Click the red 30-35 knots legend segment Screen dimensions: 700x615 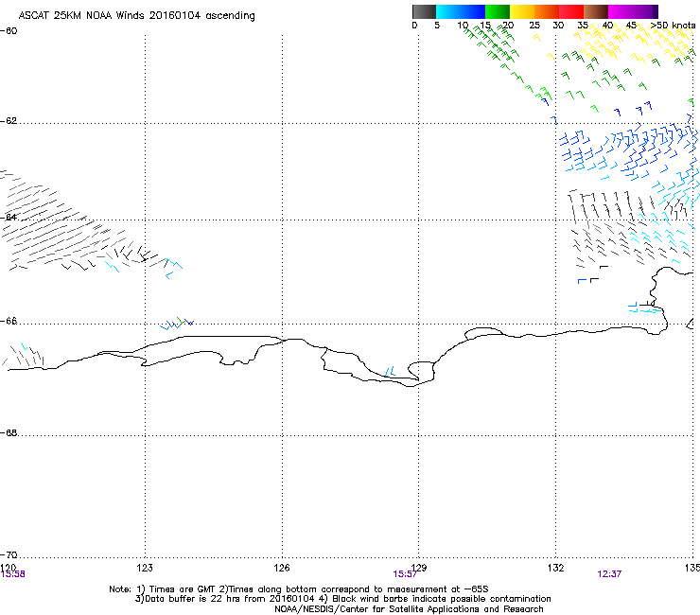coord(571,11)
